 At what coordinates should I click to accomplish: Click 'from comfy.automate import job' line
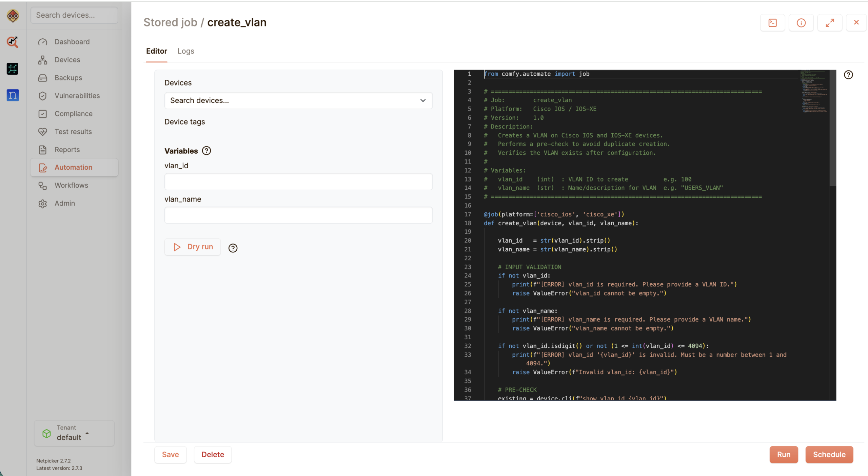pyautogui.click(x=537, y=74)
